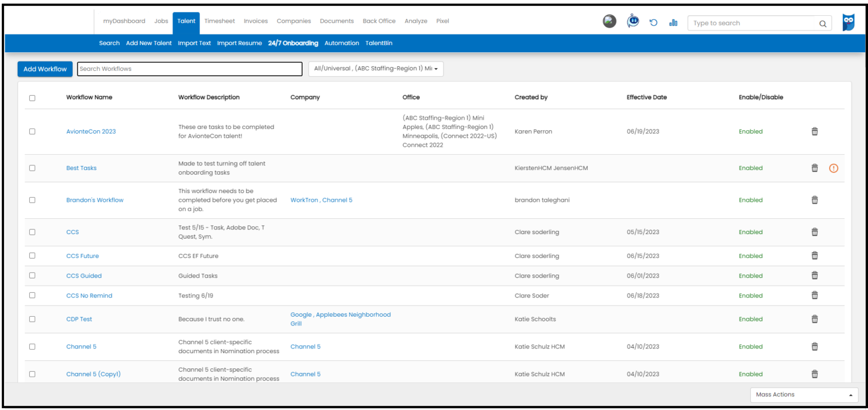Delete the CDP Test workflow via trash icon
This screenshot has width=868, height=410.
(815, 318)
